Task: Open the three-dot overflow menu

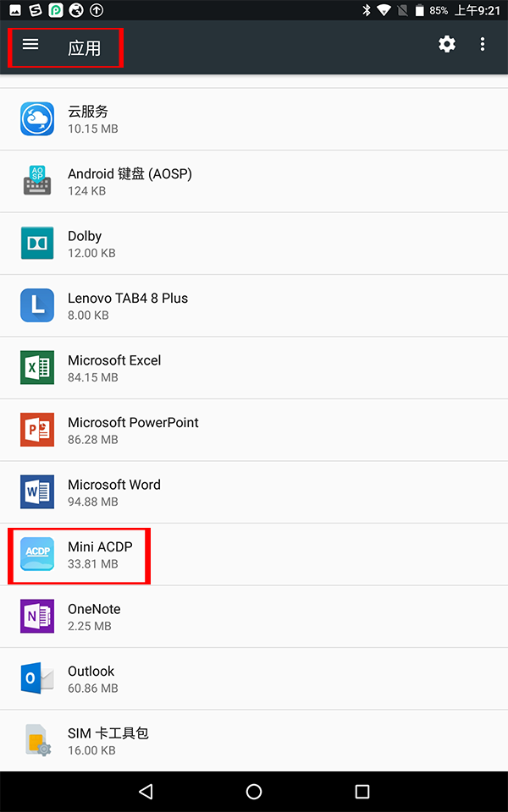Action: coord(483,45)
